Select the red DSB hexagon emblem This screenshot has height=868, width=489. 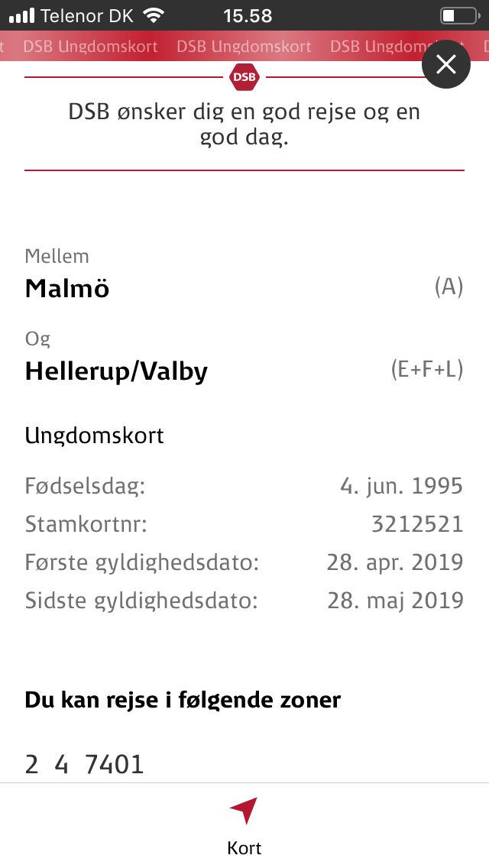coord(244,76)
